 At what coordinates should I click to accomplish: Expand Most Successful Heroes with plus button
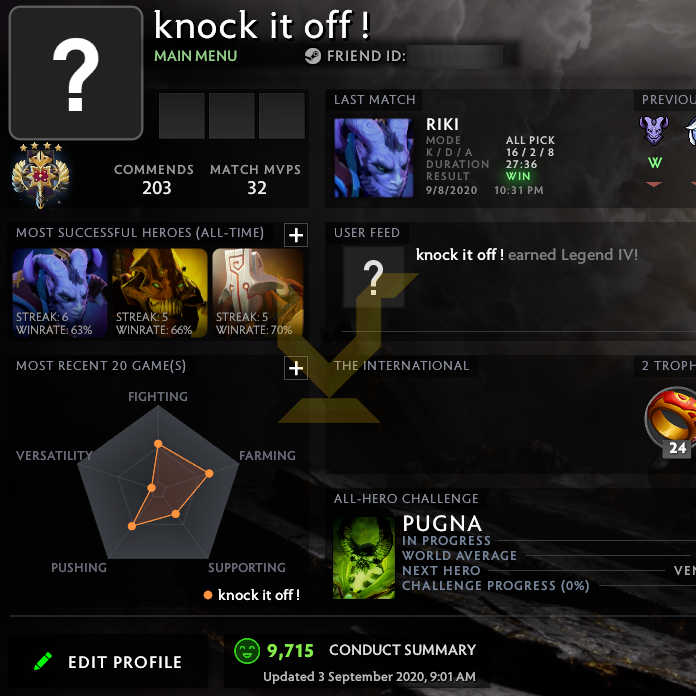point(296,235)
